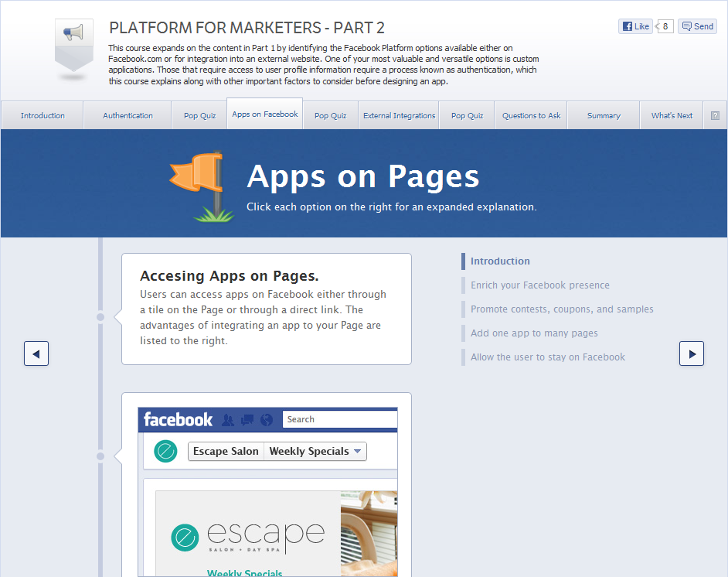Screen dimensions: 728x577
Task: Click the Accesing Apps on Pages heading
Action: [x=230, y=276]
